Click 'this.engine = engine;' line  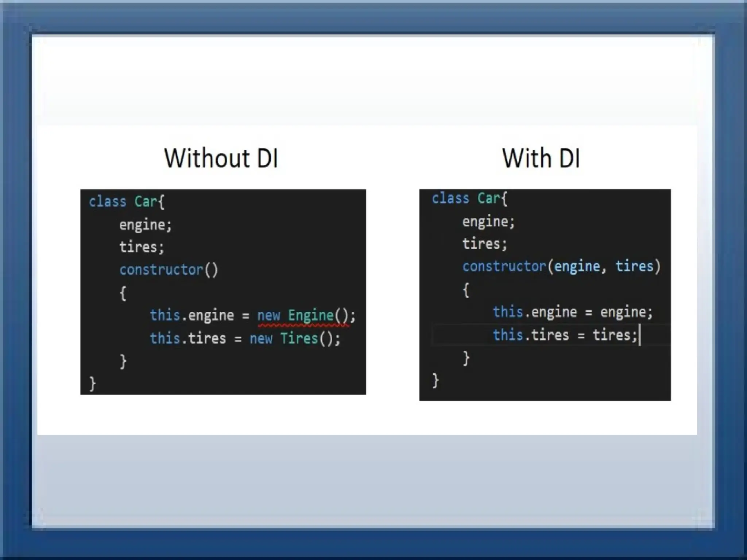click(573, 312)
